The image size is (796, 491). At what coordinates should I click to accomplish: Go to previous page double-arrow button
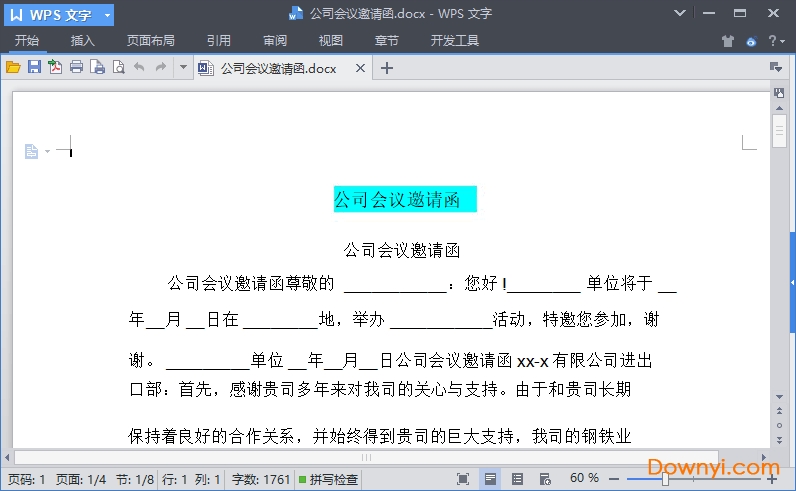pyautogui.click(x=779, y=411)
